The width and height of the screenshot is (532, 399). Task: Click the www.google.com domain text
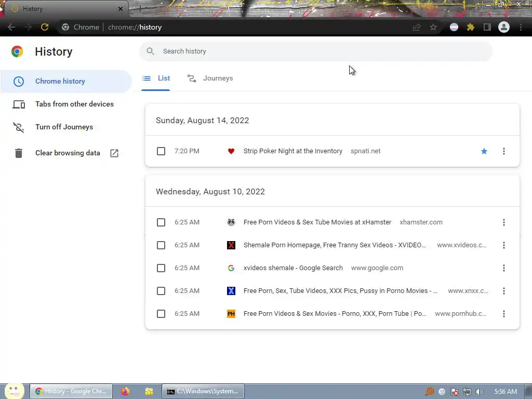point(377,268)
